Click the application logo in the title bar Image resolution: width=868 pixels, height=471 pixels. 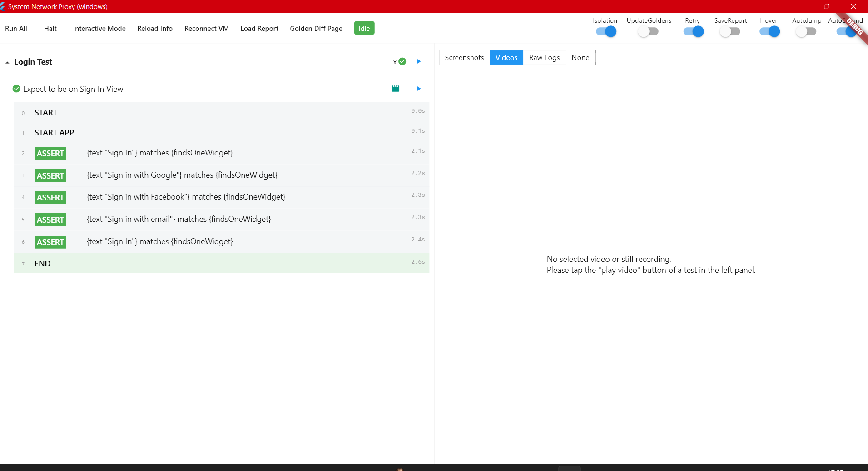point(4,6)
